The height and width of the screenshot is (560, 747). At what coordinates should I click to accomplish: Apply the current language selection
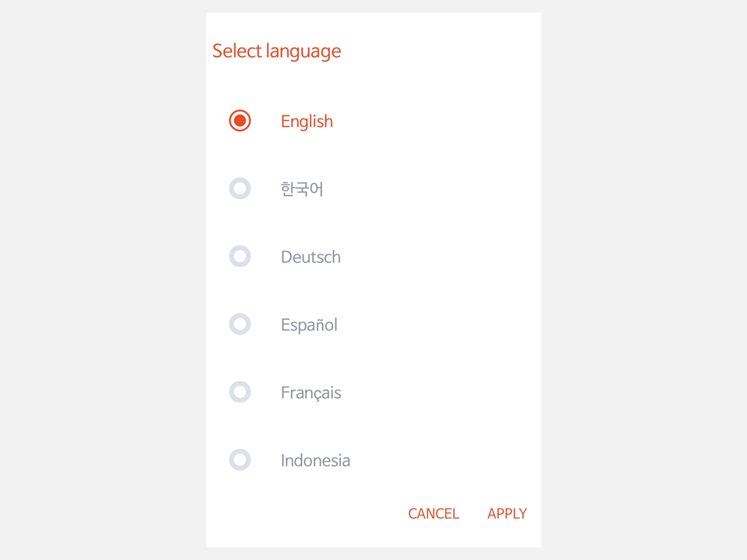[x=507, y=513]
